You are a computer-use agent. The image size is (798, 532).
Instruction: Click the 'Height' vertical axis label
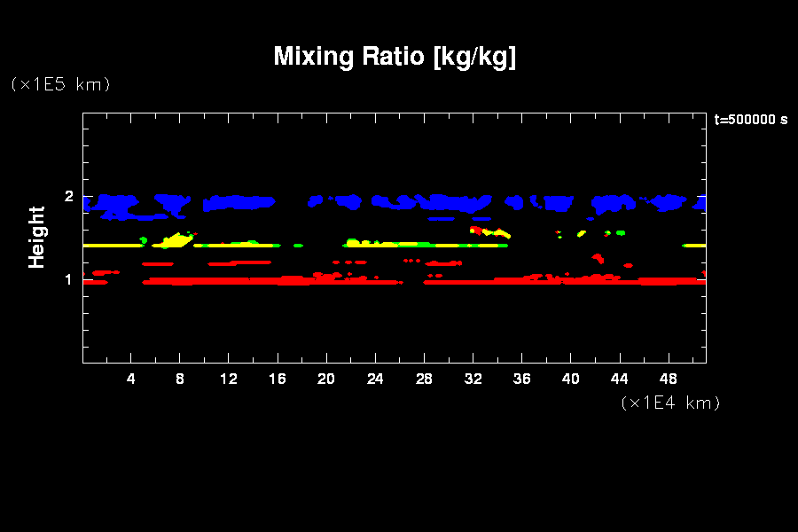point(36,237)
